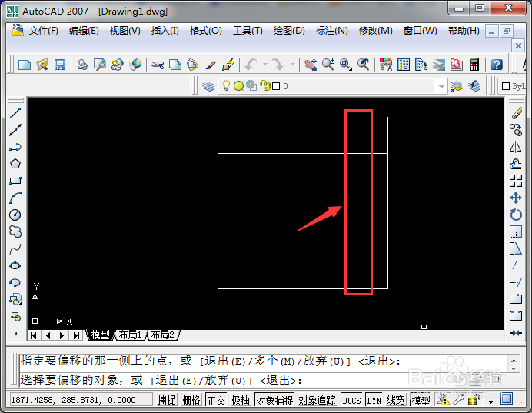Toggle 捕捉 snap mode in status bar
Image resolution: width=532 pixels, height=413 pixels.
tap(167, 401)
